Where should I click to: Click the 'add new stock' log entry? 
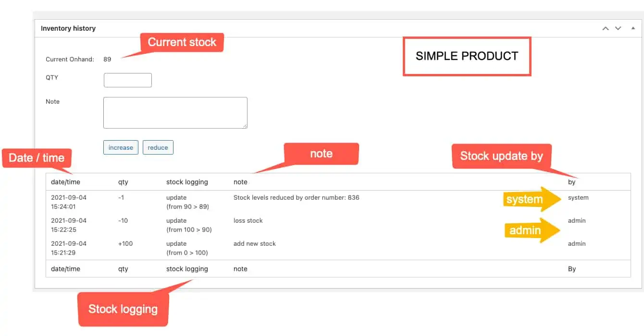tap(254, 243)
